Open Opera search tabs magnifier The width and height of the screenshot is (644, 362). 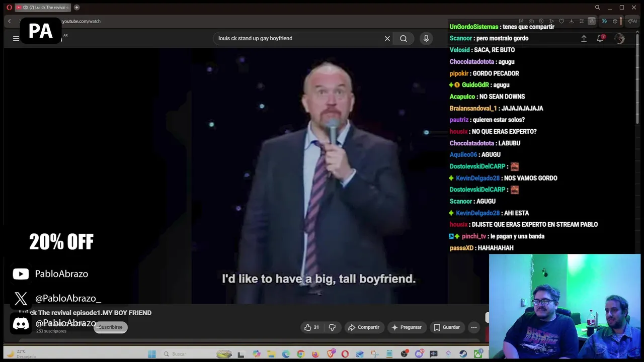click(x=597, y=8)
